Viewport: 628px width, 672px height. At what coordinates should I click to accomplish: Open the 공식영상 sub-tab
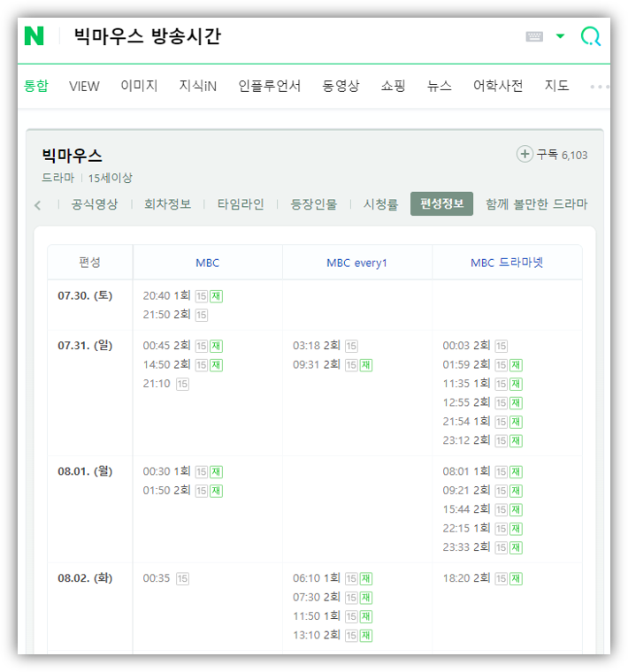tap(95, 204)
